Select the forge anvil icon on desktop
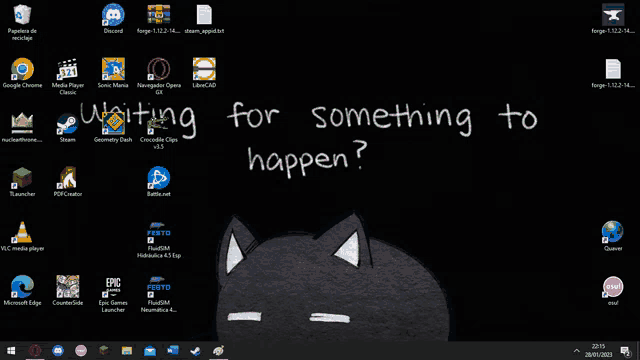 (613, 19)
